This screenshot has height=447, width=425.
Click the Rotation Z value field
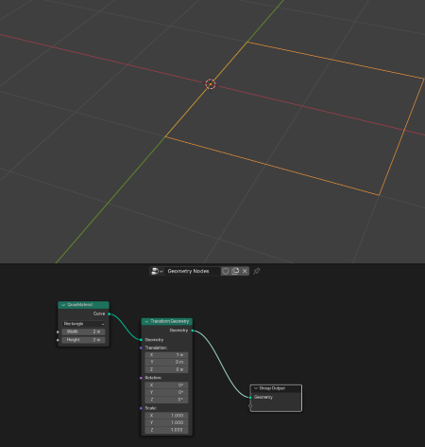pyautogui.click(x=167, y=400)
